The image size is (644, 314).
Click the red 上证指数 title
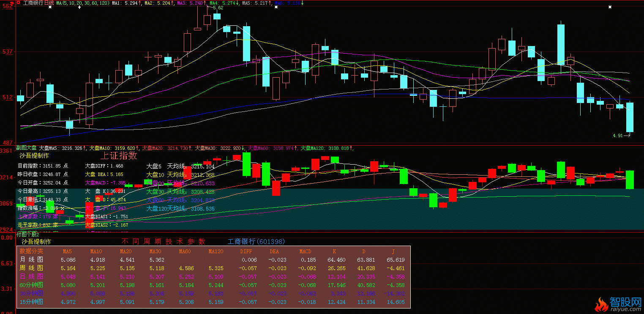click(118, 155)
